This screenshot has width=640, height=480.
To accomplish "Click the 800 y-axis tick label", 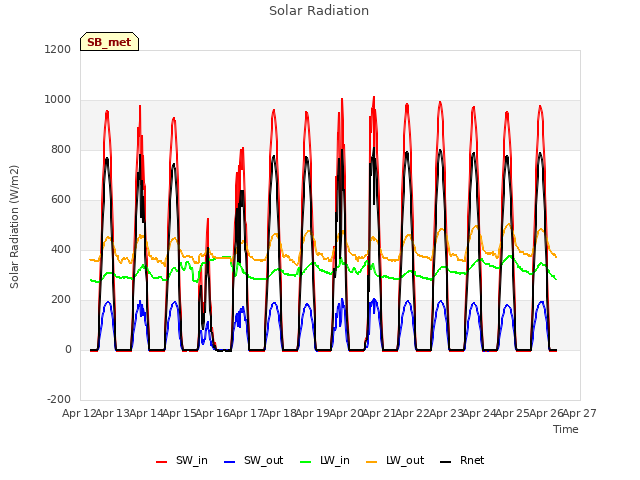I will pyautogui.click(x=61, y=149).
